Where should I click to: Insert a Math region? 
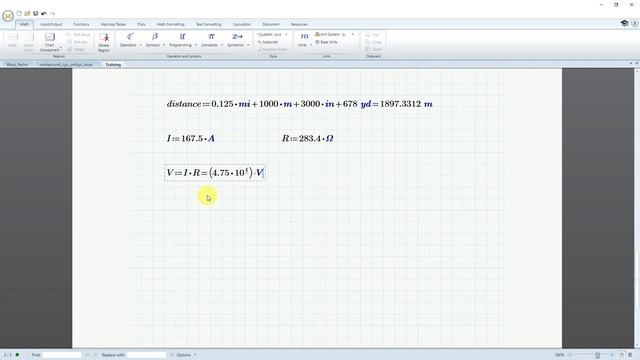(13, 41)
